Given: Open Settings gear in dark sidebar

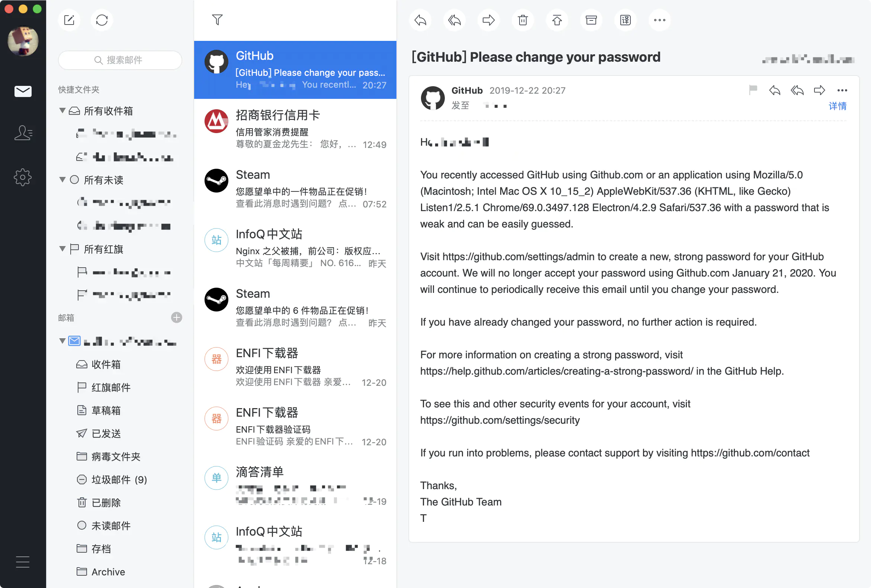Looking at the screenshot, I should [x=23, y=177].
